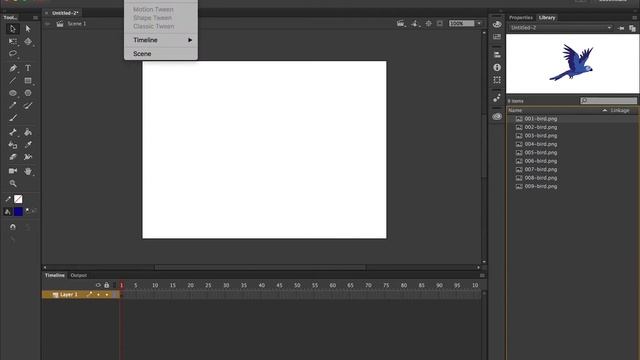Open the Transform panel icon
640x360 pixels.
pyautogui.click(x=497, y=80)
